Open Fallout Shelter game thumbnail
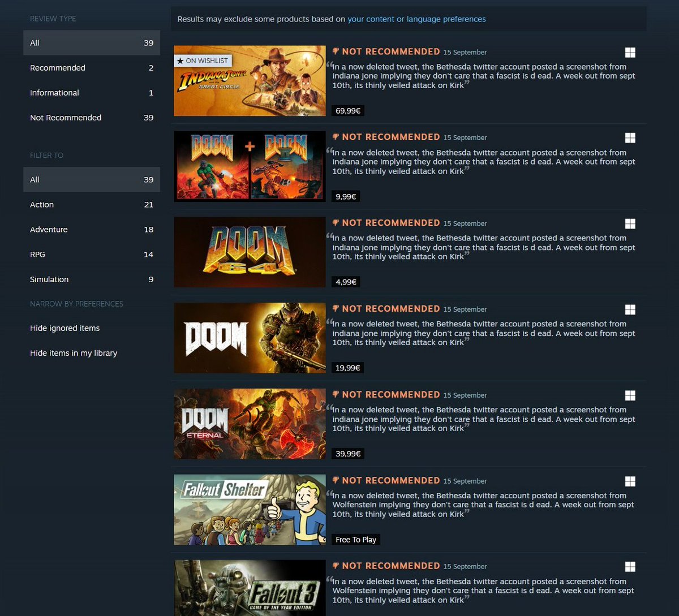 point(250,510)
